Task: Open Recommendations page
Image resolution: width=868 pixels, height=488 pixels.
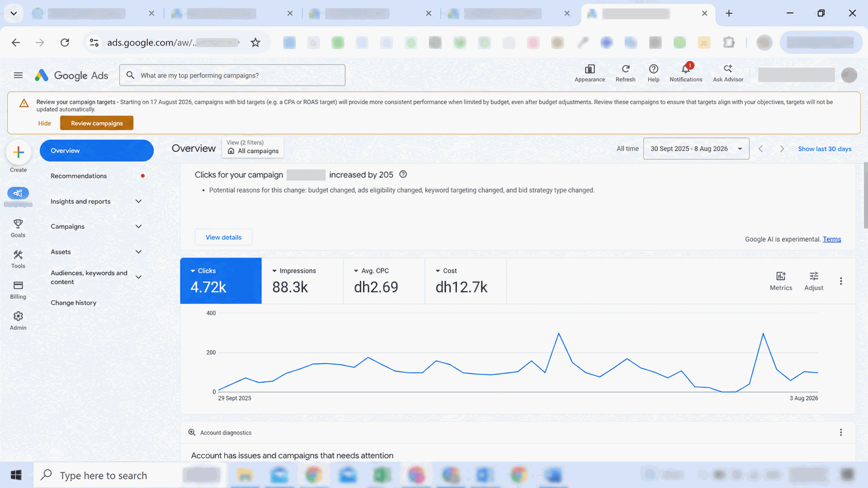Action: pos(79,176)
